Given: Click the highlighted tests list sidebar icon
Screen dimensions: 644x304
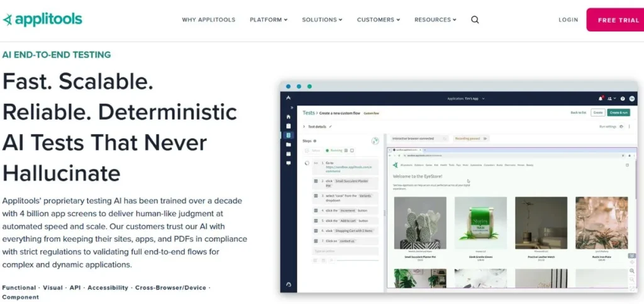Looking at the screenshot, I should point(288,135).
